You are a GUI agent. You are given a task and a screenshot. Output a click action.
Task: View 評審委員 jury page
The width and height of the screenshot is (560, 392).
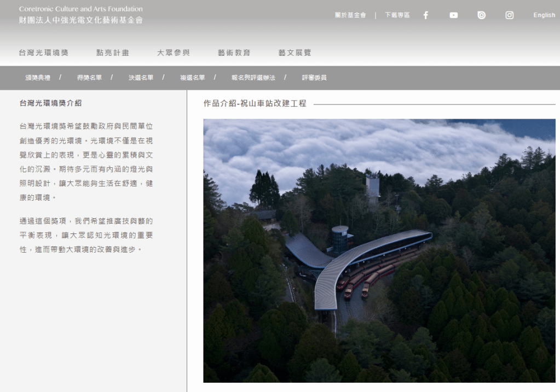(x=314, y=78)
